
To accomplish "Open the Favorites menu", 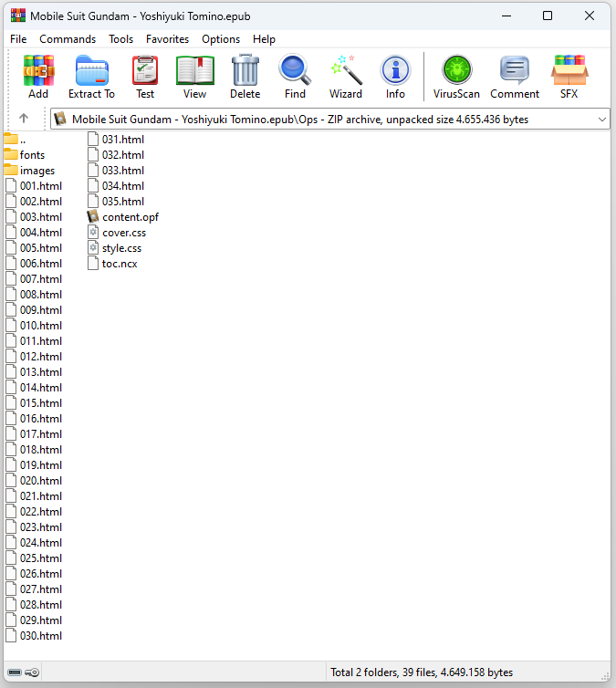I will coord(167,39).
